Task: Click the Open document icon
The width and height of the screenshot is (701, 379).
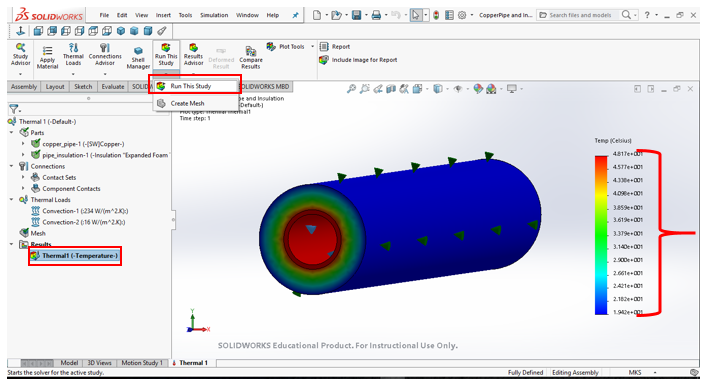Action: click(336, 15)
